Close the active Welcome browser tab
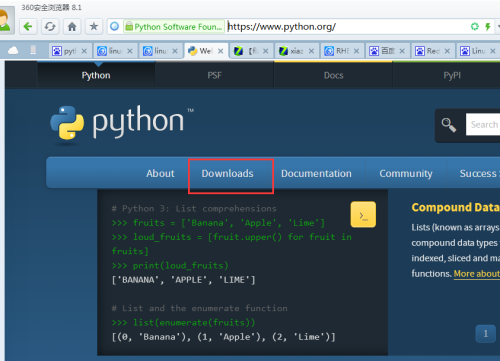Screen dimensions: 500x361 pyautogui.click(x=220, y=51)
